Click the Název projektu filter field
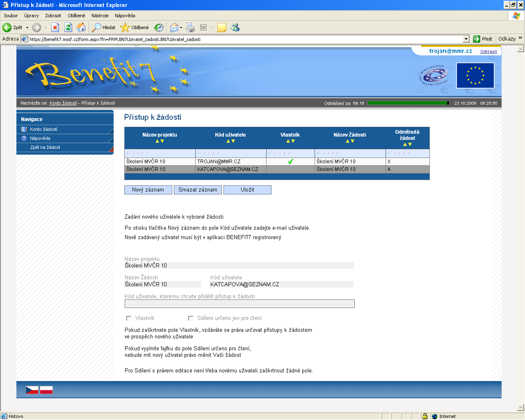 coord(160,153)
